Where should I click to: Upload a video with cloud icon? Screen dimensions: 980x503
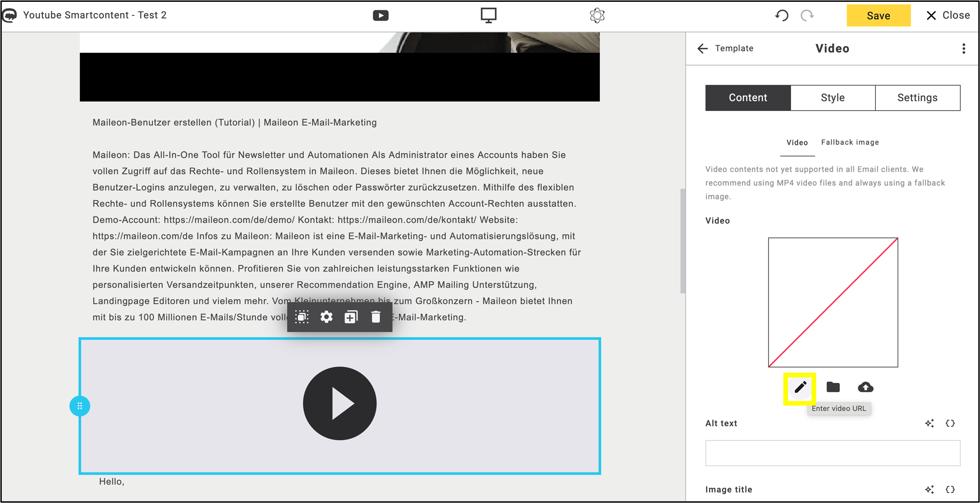click(865, 387)
